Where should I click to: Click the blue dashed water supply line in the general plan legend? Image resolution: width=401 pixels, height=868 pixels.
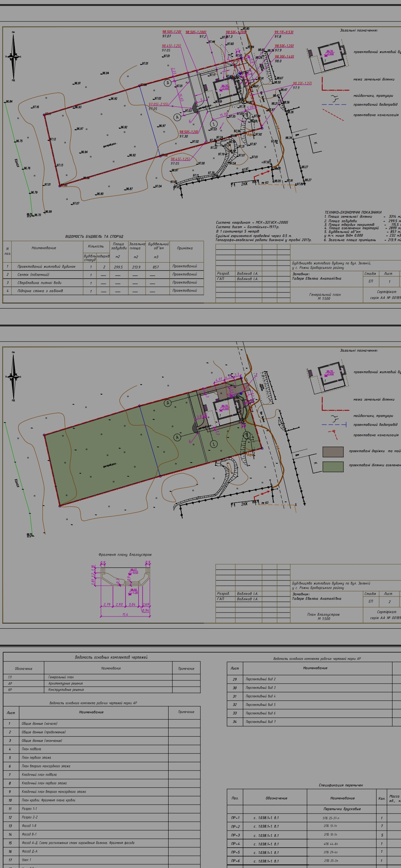(334, 105)
